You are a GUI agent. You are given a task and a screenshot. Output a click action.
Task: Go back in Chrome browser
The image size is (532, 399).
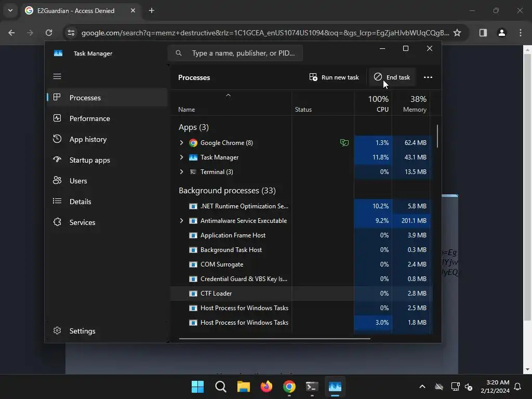pos(11,33)
